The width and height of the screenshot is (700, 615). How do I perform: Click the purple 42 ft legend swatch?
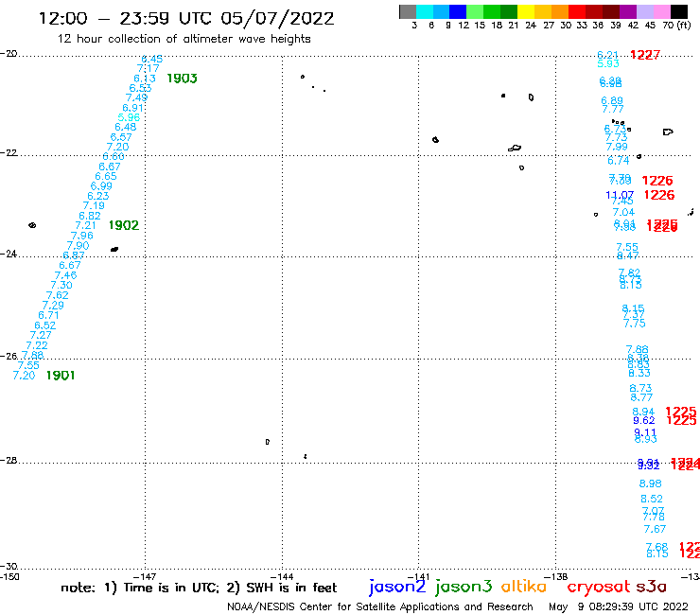628,11
